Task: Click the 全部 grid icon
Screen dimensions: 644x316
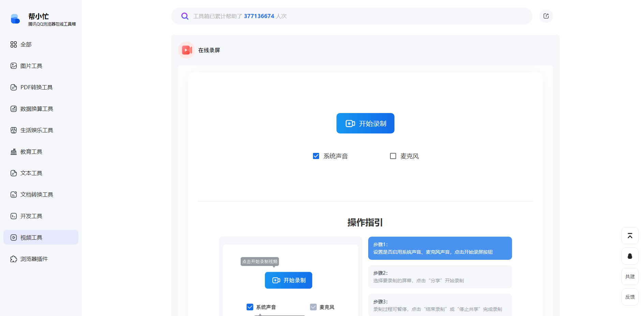Action: [14, 45]
